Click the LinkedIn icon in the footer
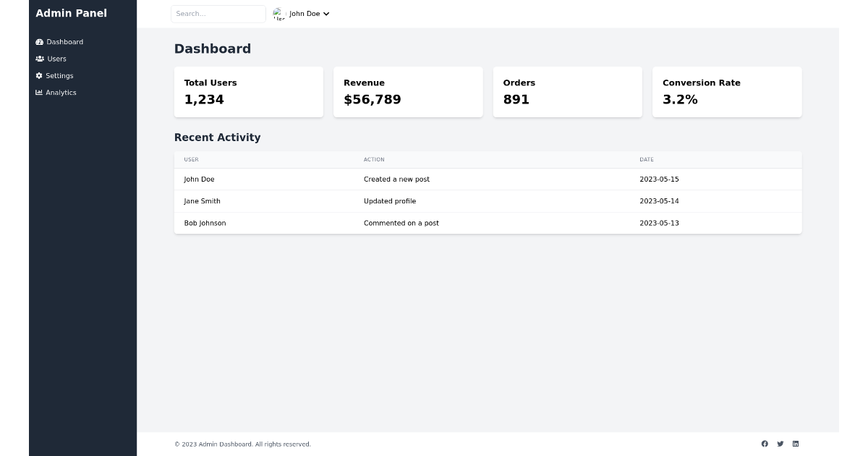The image size is (868, 456). coord(796,444)
